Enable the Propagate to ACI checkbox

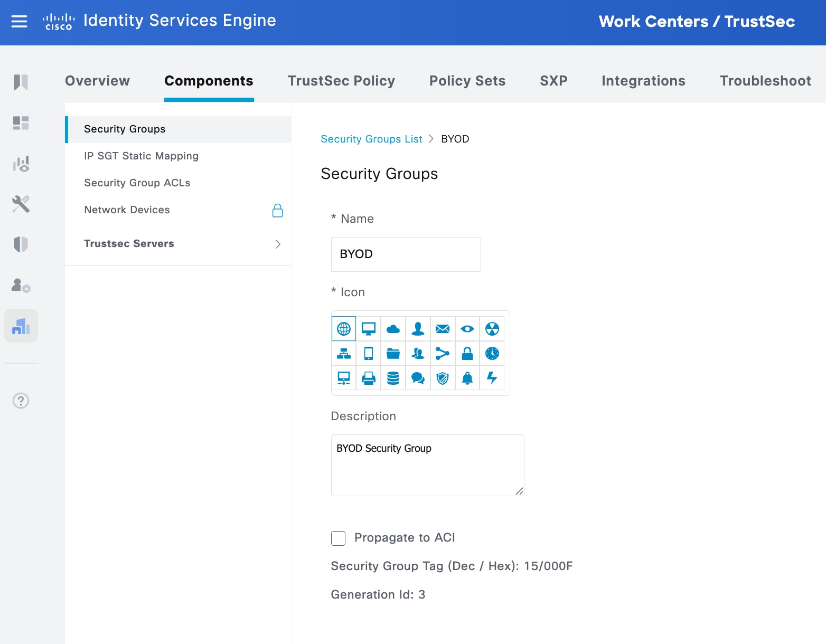coord(339,538)
